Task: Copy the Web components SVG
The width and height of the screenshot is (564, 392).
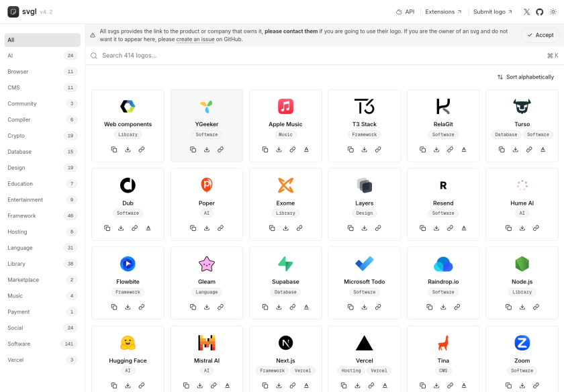Action: click(x=114, y=150)
